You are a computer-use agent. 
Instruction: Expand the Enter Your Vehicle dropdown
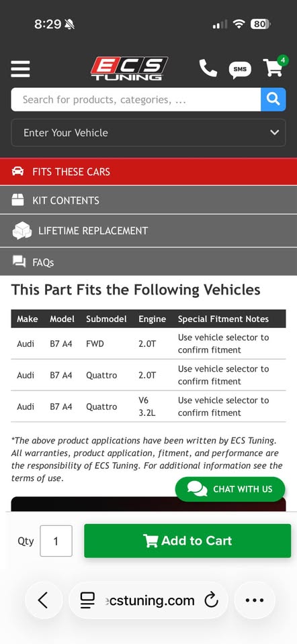click(148, 133)
